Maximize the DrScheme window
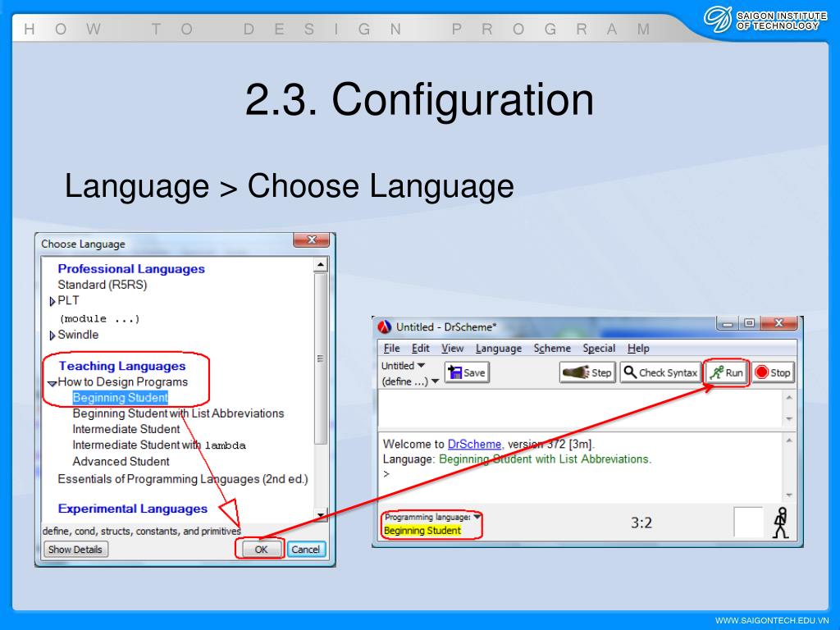This screenshot has height=630, width=840. pyautogui.click(x=750, y=323)
